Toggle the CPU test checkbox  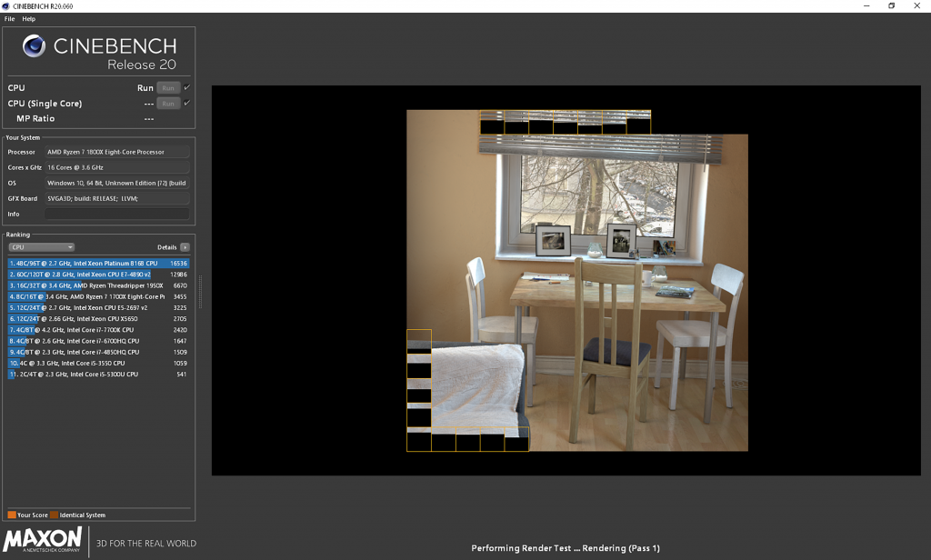pyautogui.click(x=187, y=87)
